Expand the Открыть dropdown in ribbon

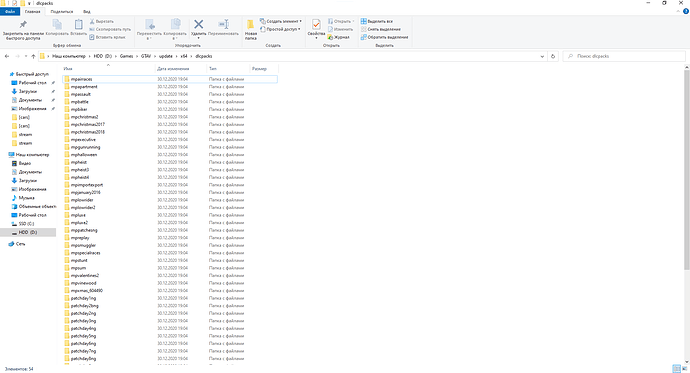point(353,21)
